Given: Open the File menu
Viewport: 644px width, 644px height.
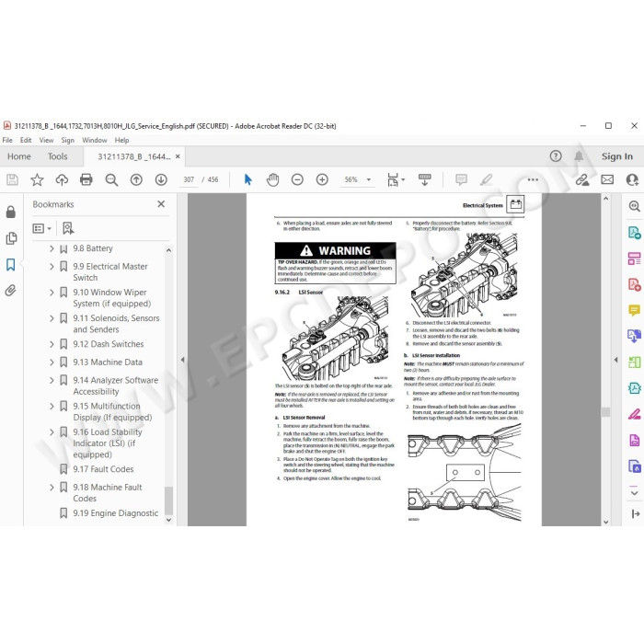Looking at the screenshot, I should point(7,140).
